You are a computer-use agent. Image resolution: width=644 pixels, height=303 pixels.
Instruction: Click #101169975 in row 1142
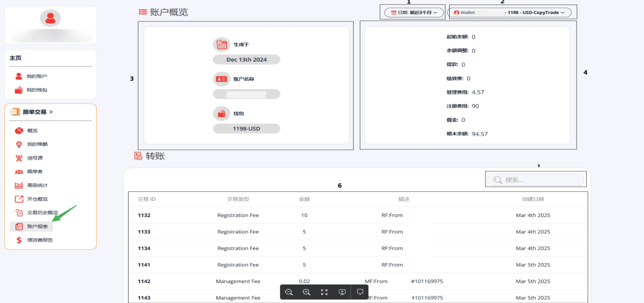click(x=427, y=281)
